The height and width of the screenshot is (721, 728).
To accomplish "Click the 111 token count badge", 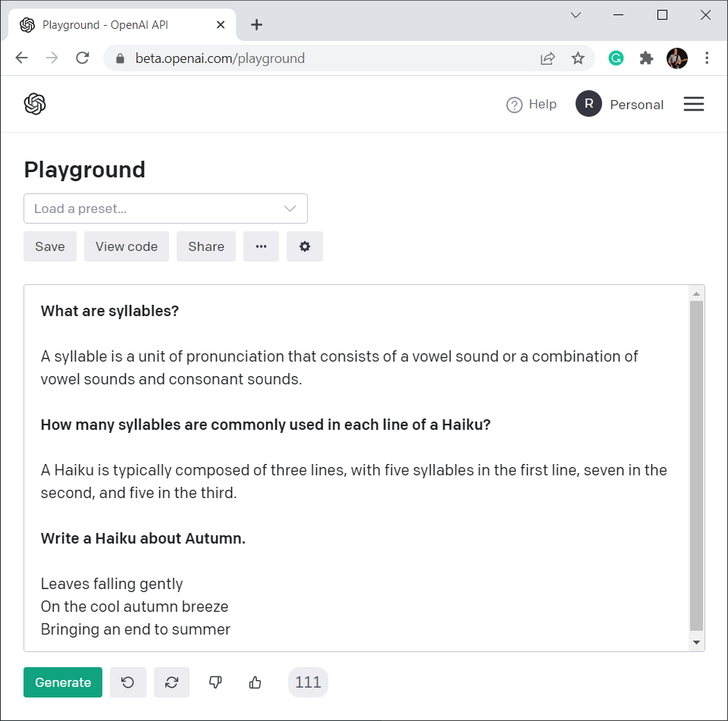I will 308,682.
